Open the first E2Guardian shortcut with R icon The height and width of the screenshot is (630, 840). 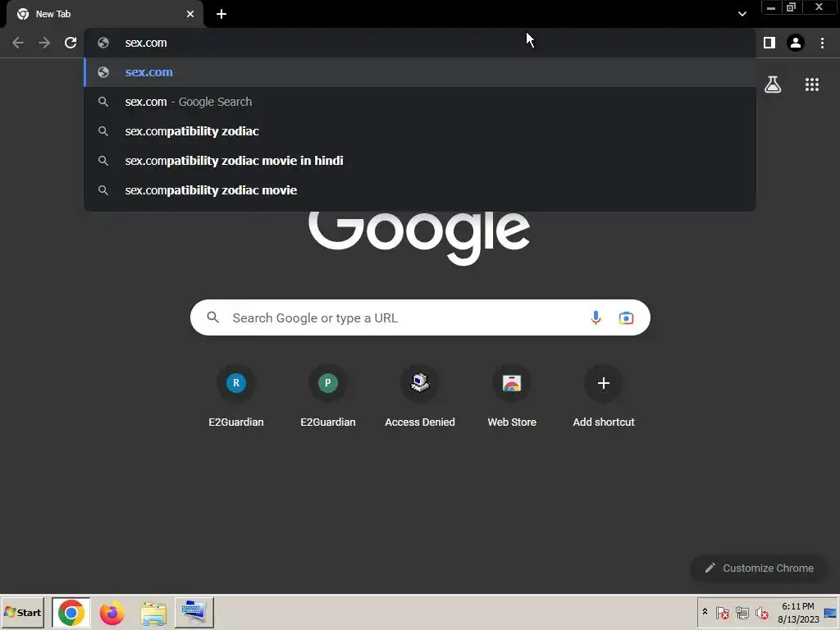point(235,396)
